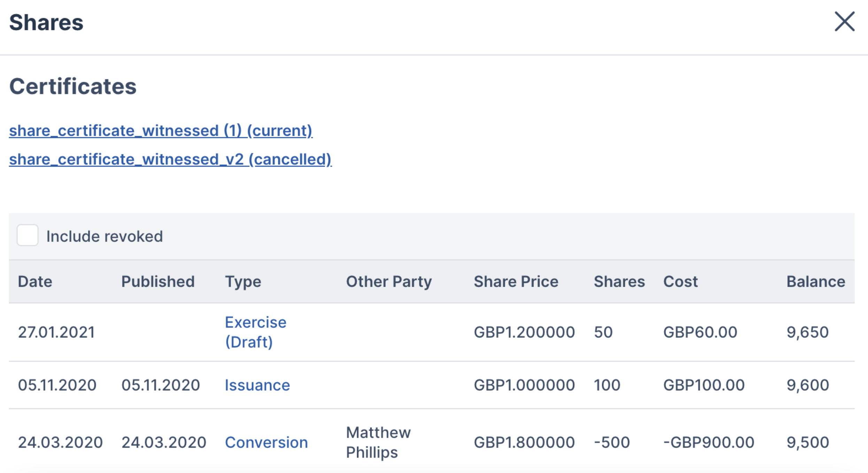Select share price GBP1.800000

coord(524,442)
